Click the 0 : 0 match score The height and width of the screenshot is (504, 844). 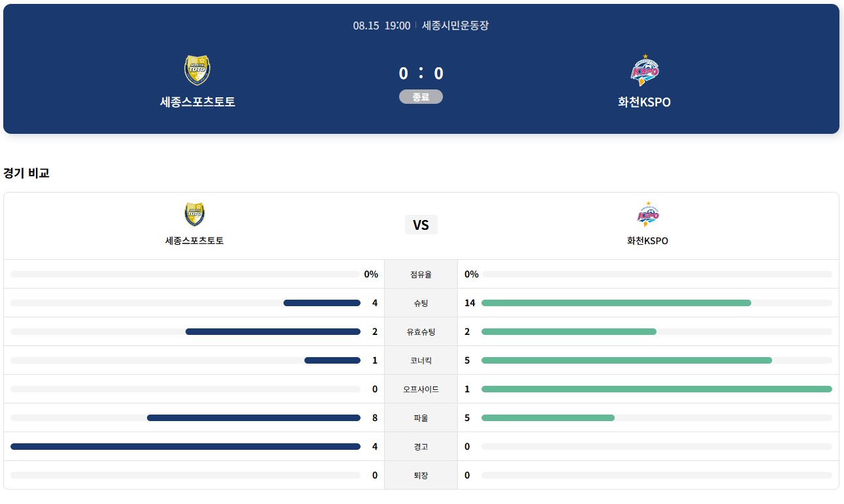(421, 73)
